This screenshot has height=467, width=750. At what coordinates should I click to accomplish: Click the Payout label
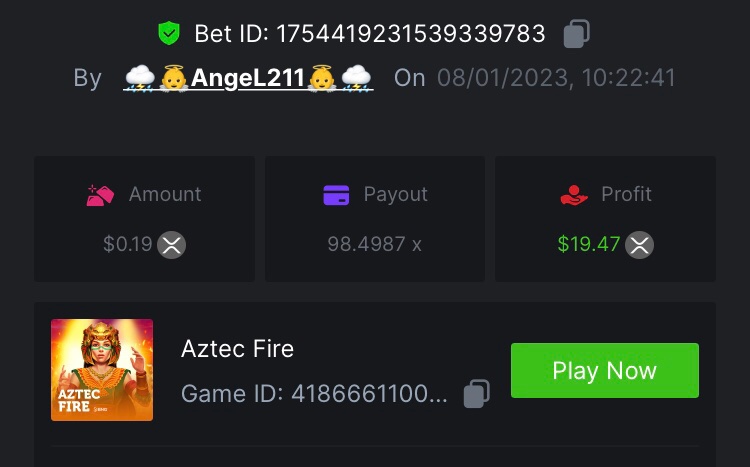click(x=395, y=194)
